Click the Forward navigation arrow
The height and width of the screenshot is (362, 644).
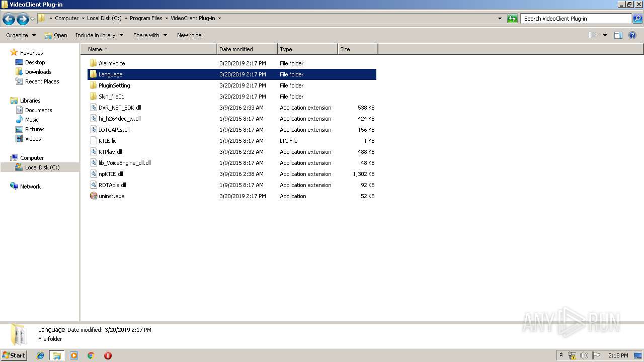[23, 19]
